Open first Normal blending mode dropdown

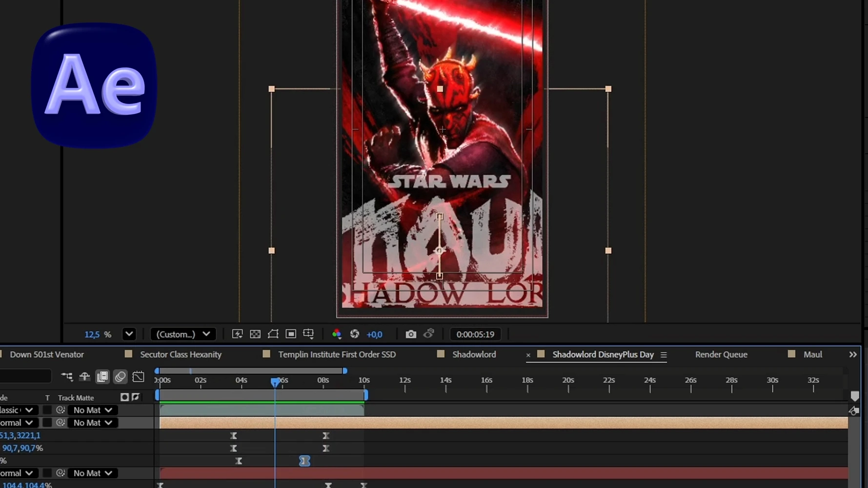18,423
